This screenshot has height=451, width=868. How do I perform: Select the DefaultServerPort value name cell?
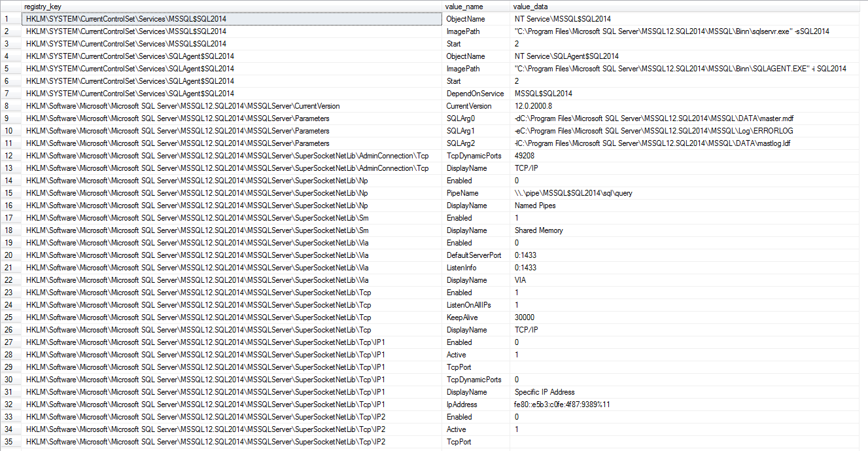point(476,255)
